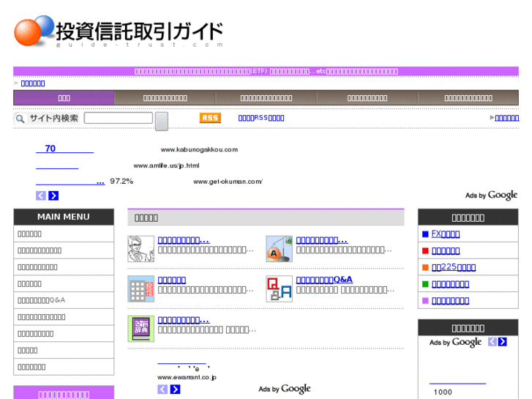
Task: Click the arrow-marked link right of search bar
Action: [x=507, y=118]
